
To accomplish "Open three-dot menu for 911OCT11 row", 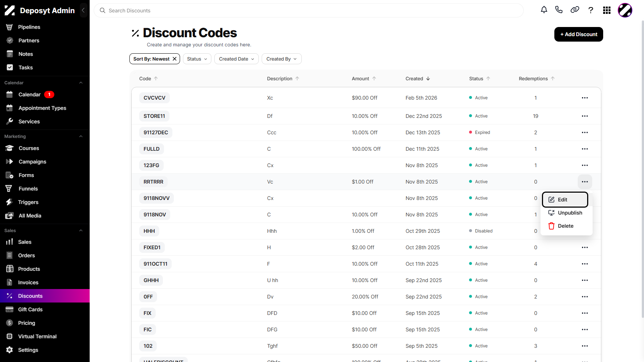I will pyautogui.click(x=585, y=264).
